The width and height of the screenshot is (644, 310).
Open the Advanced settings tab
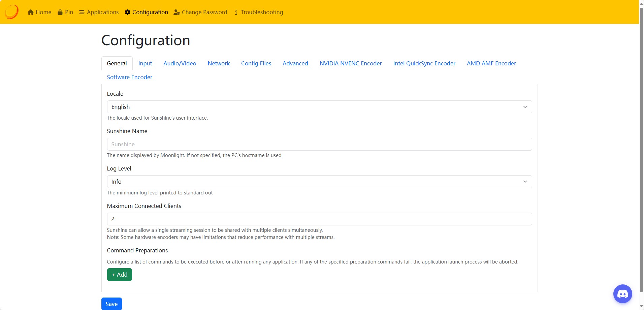295,63
